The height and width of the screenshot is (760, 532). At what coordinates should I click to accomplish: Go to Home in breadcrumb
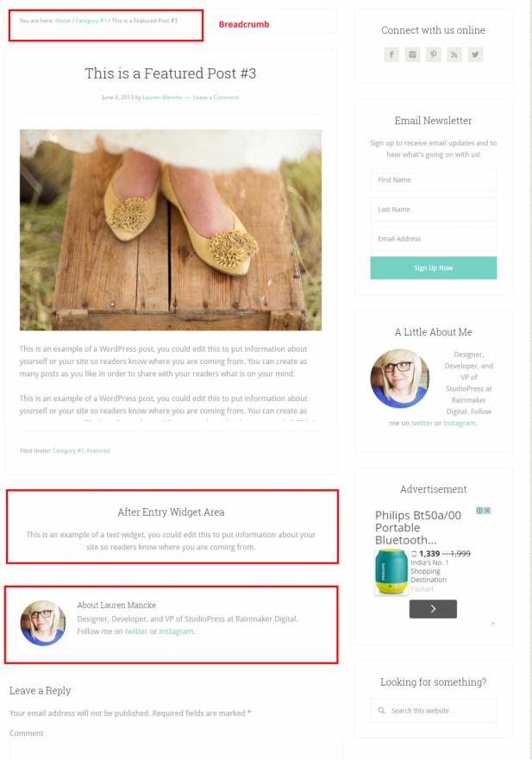[62, 21]
